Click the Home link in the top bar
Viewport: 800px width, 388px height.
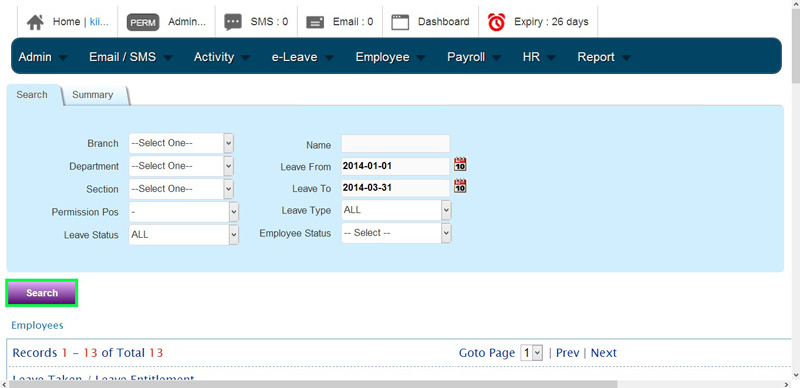click(66, 22)
